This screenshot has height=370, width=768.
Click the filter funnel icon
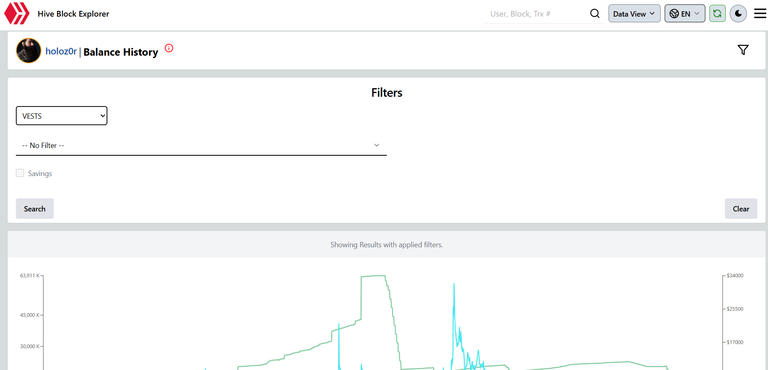pos(743,50)
